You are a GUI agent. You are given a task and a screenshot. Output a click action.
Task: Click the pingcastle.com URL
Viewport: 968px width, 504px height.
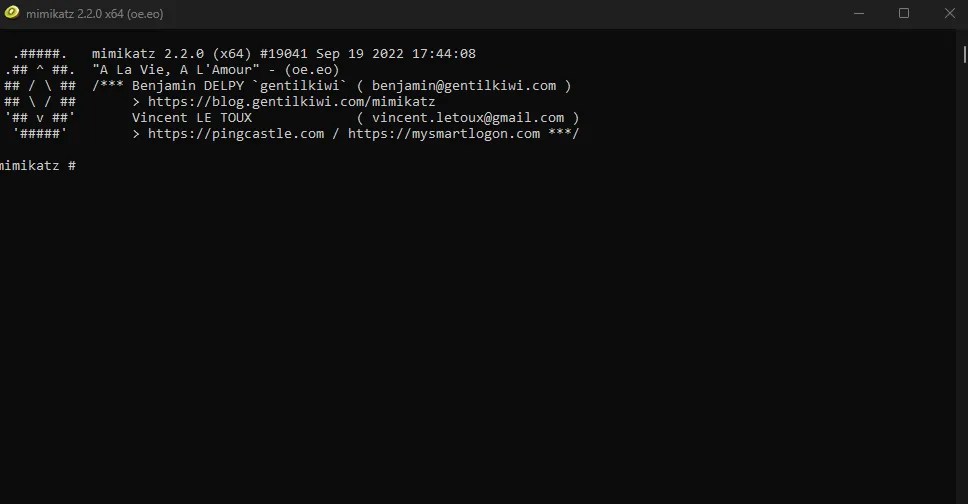(x=236, y=134)
